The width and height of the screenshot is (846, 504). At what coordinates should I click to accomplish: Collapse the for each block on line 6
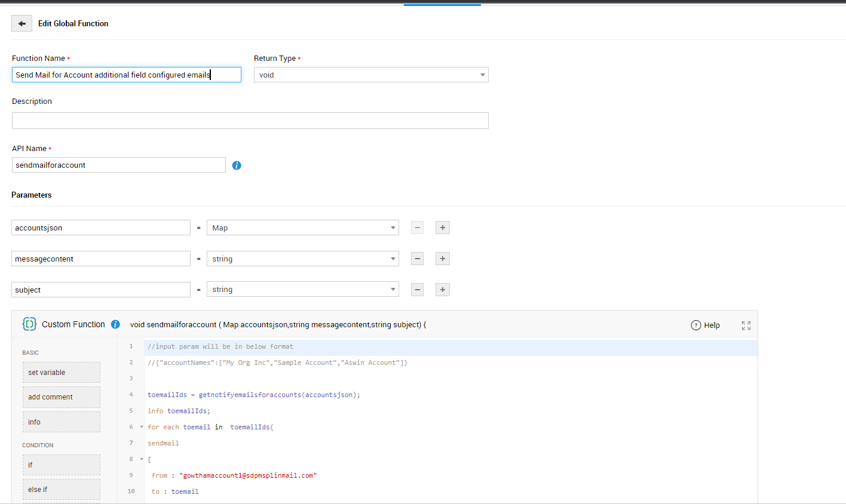142,427
